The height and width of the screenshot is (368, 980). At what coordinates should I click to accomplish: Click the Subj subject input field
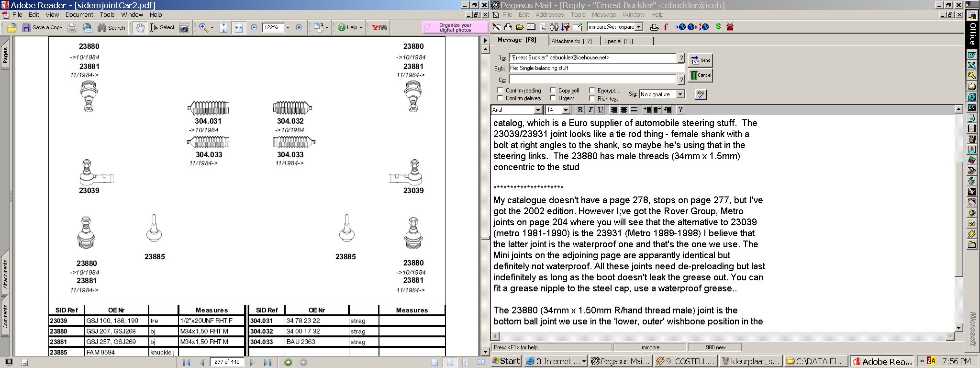click(x=597, y=68)
